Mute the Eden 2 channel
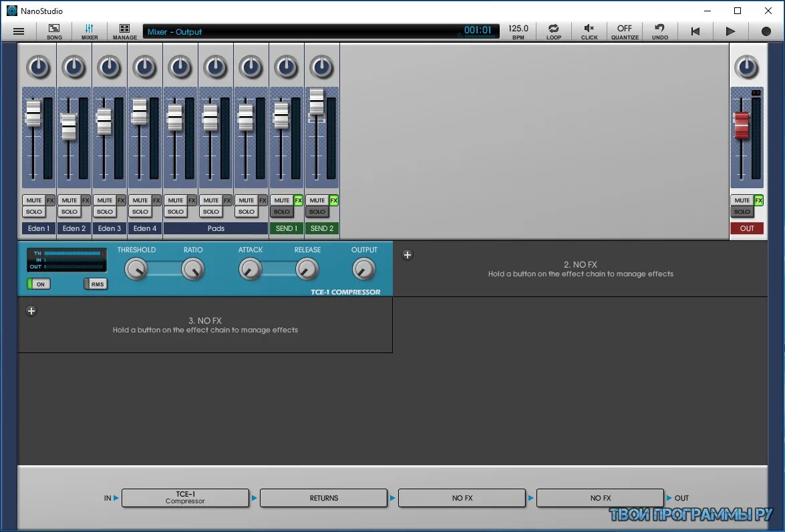 [x=69, y=200]
